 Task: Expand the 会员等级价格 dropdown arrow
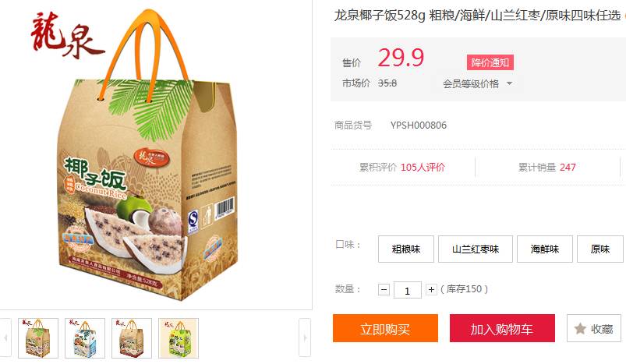(509, 84)
